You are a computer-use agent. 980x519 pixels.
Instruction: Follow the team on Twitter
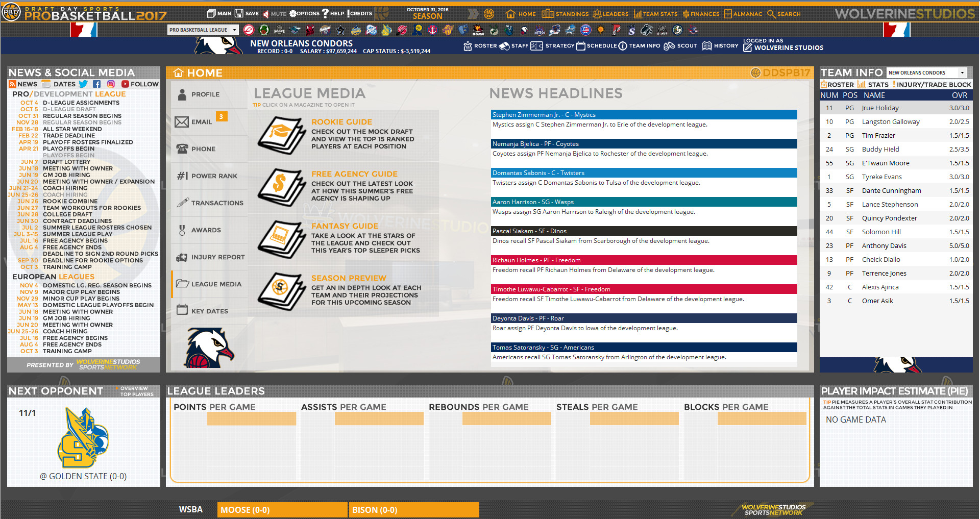pos(83,84)
